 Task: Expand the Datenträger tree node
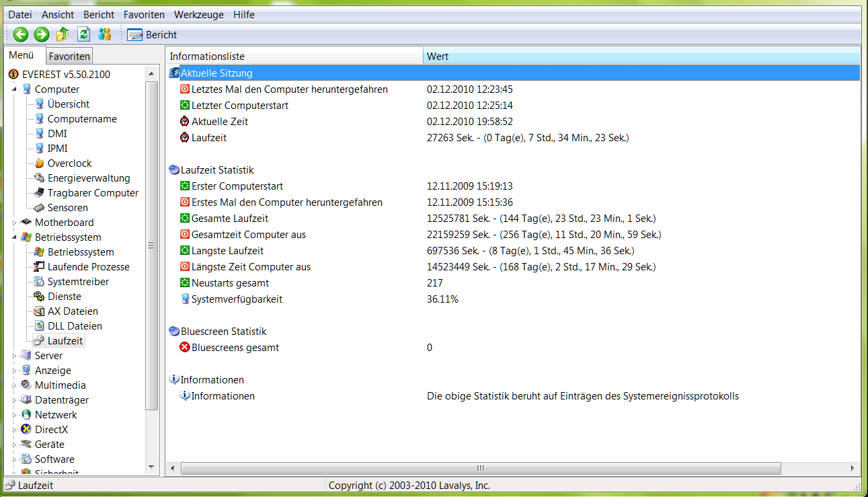point(15,400)
